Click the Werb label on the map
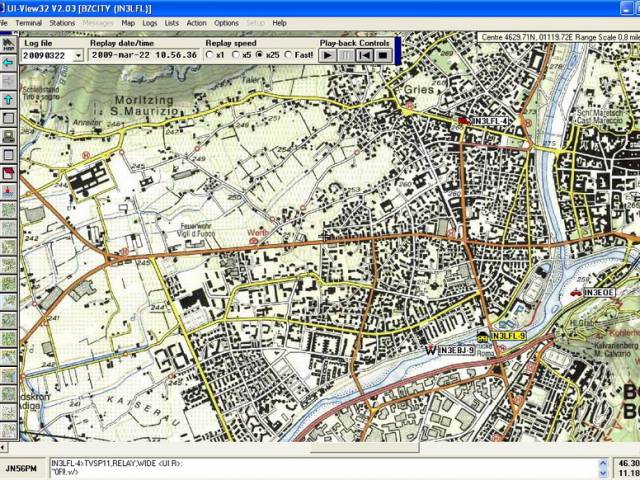Image resolution: width=640 pixels, height=480 pixels. pos(258,233)
